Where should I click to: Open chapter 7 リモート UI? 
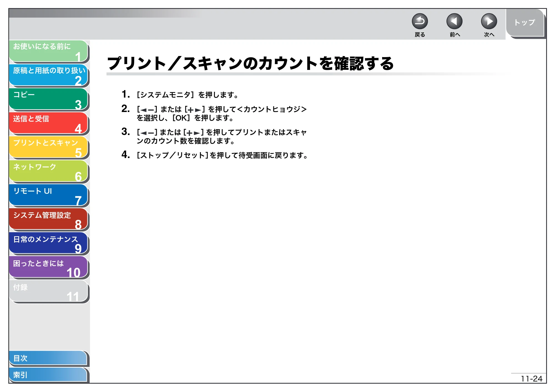tap(49, 195)
